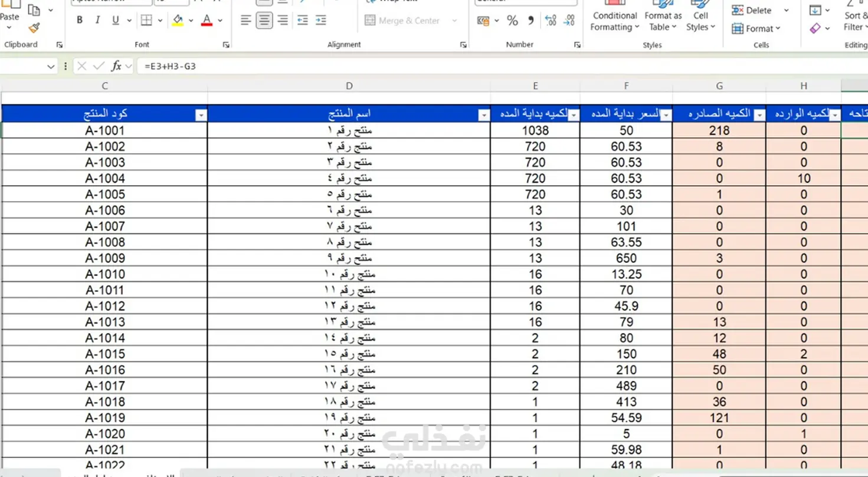Confirm formula entry with checkmark icon
This screenshot has width=868, height=477.
(99, 66)
